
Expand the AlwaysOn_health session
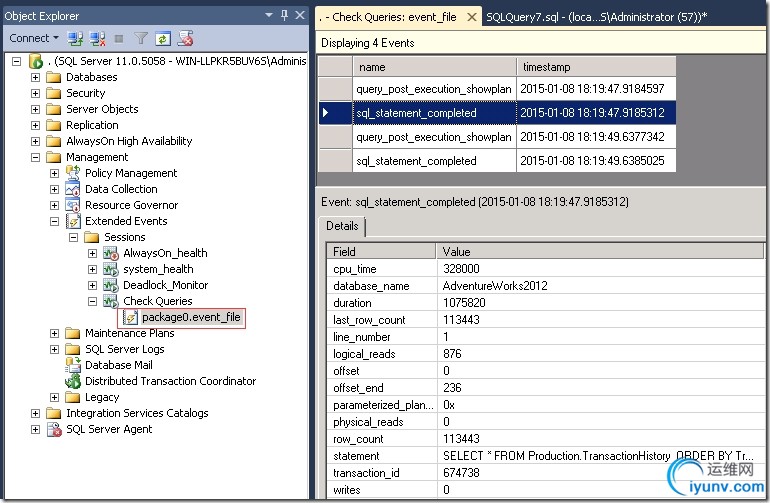coord(92,253)
